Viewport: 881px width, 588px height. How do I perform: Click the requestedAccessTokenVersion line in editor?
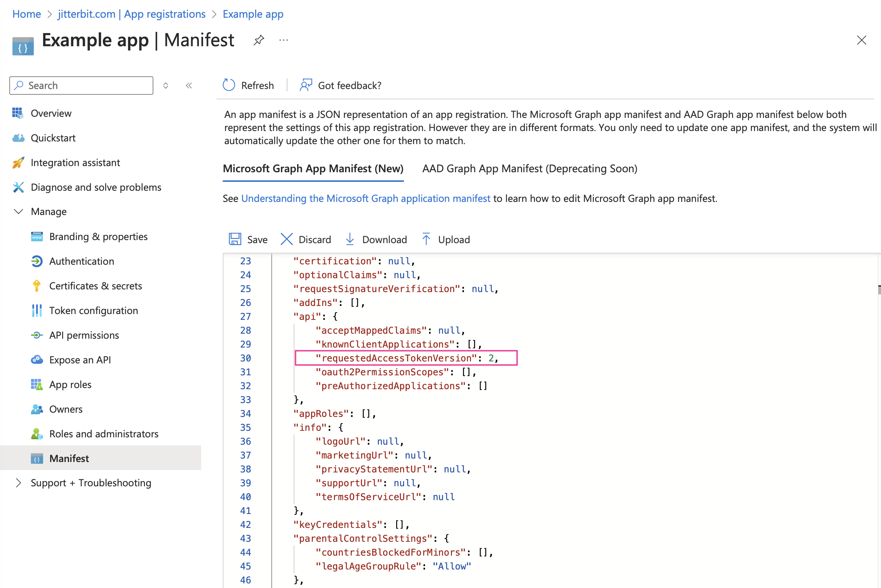(x=406, y=358)
